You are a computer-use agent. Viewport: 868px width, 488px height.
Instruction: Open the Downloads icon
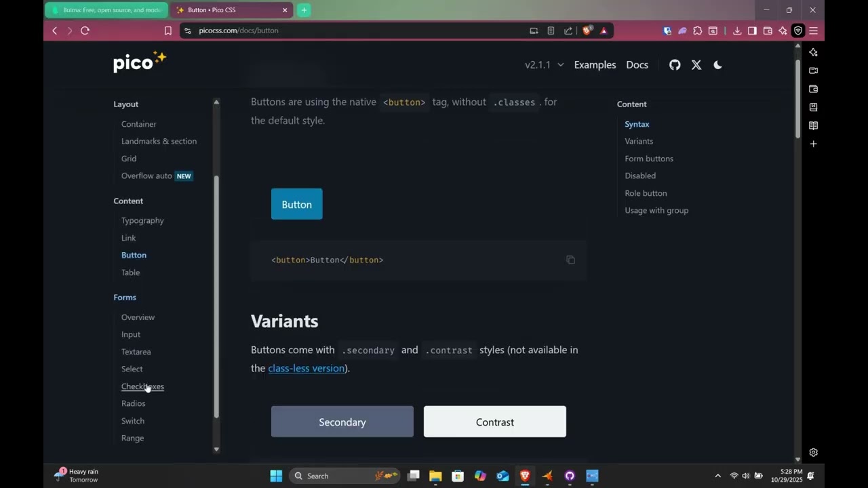tap(737, 30)
